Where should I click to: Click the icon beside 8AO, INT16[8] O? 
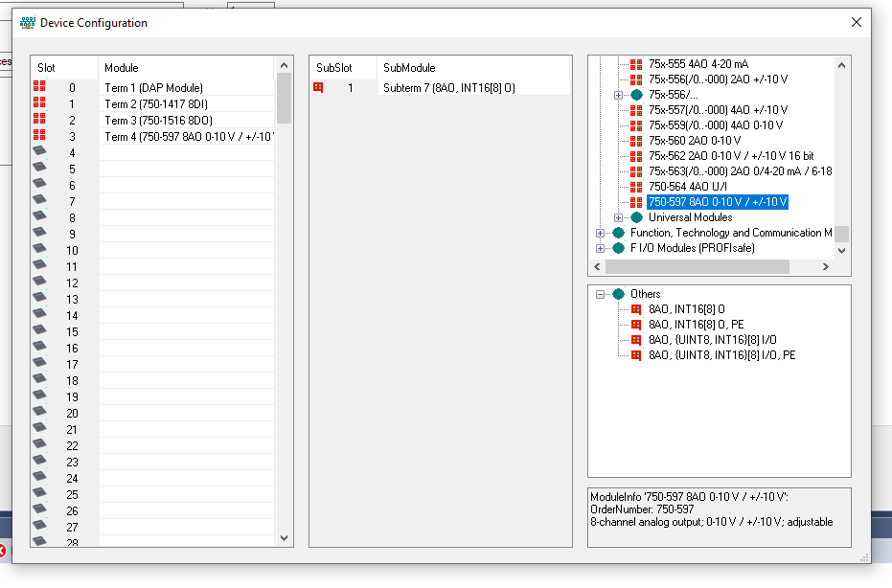636,309
